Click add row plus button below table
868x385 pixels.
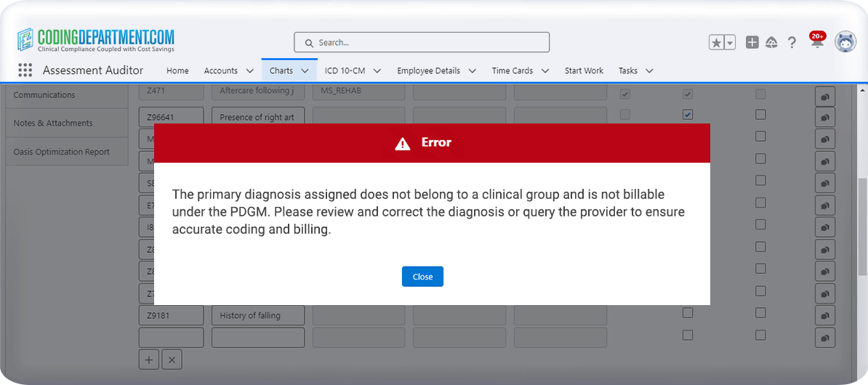tap(149, 360)
